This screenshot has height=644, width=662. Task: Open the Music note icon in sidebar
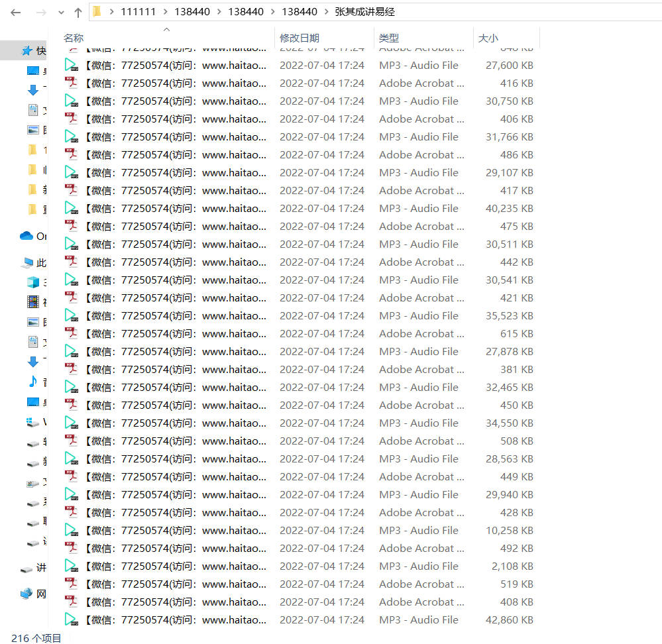[33, 382]
